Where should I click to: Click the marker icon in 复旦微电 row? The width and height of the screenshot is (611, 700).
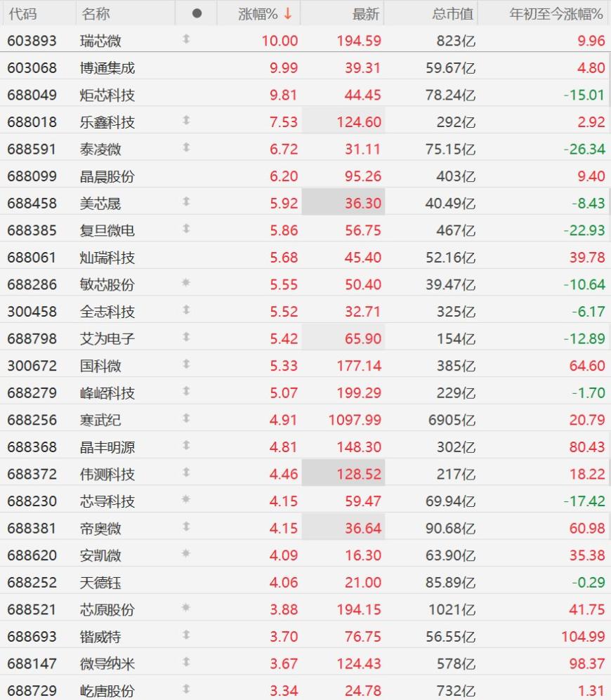coord(186,229)
